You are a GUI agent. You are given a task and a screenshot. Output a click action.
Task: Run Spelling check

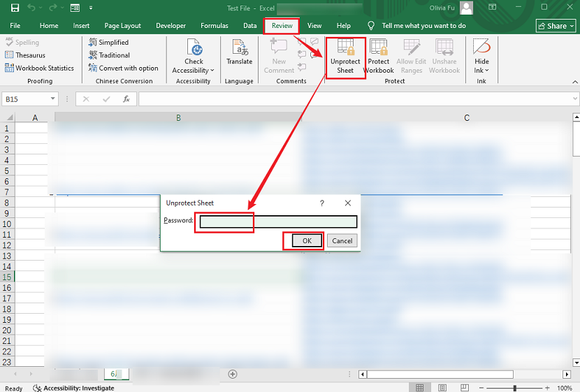(x=22, y=42)
